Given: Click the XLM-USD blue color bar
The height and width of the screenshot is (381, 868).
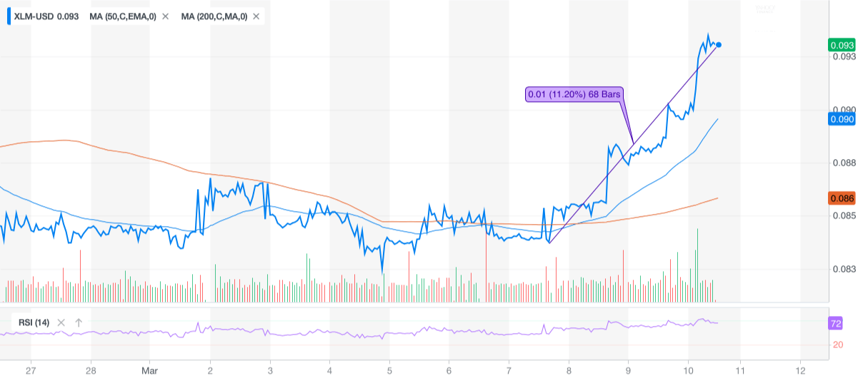Looking at the screenshot, I should 9,16.
